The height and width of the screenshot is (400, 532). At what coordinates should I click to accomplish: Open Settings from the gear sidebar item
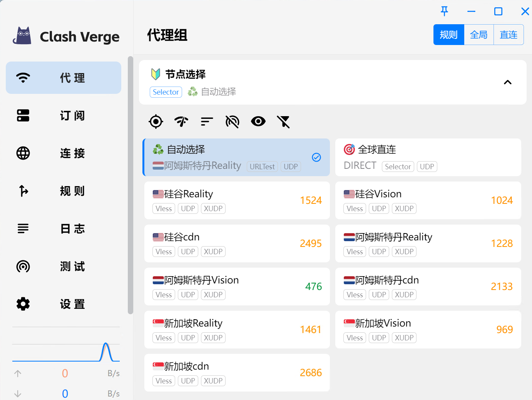click(x=64, y=304)
